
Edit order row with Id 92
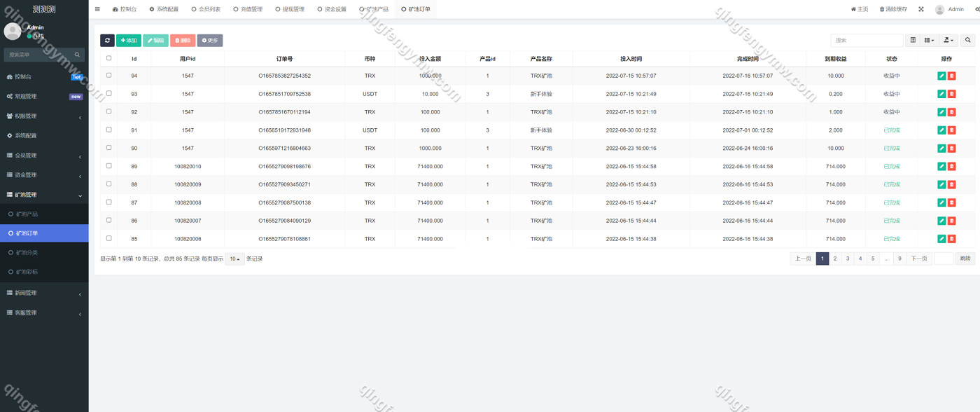941,112
